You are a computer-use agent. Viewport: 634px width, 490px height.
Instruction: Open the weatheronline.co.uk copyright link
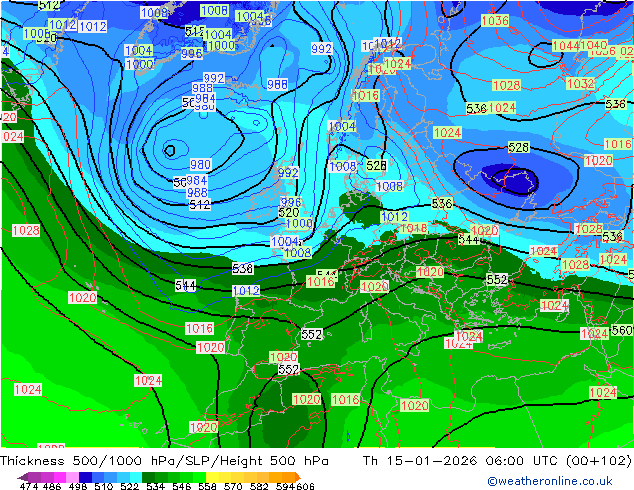550,481
